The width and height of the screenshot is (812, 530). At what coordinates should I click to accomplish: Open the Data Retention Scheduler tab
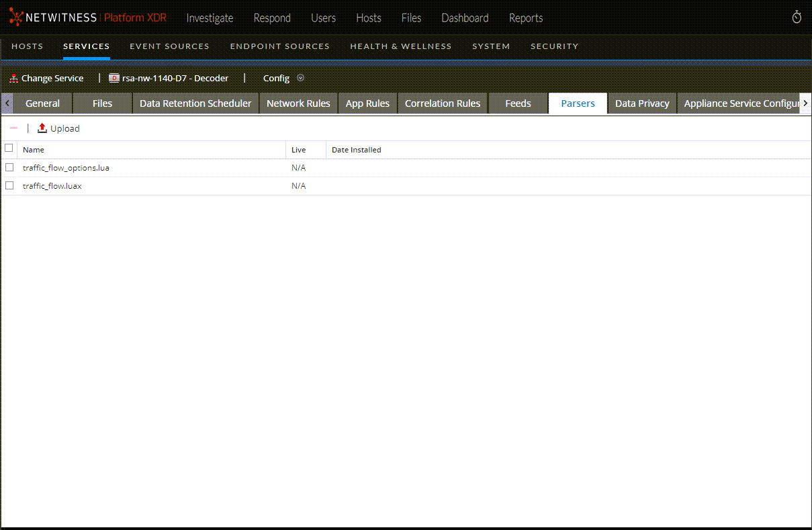[x=195, y=103]
